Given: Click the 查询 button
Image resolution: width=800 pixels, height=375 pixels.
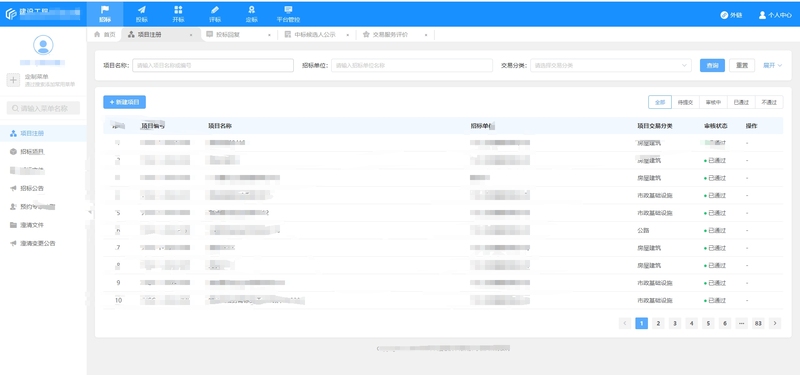Looking at the screenshot, I should 712,65.
